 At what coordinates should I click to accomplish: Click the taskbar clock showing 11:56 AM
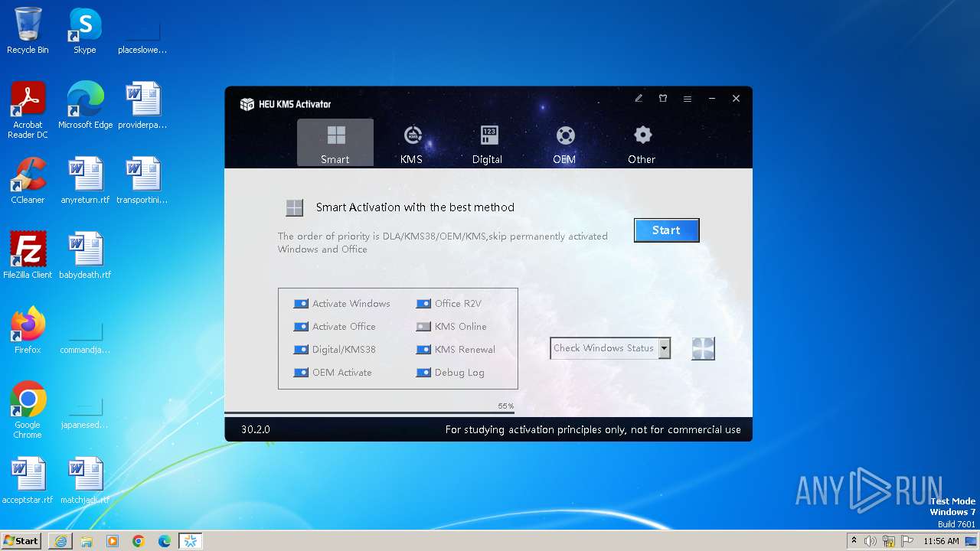941,541
